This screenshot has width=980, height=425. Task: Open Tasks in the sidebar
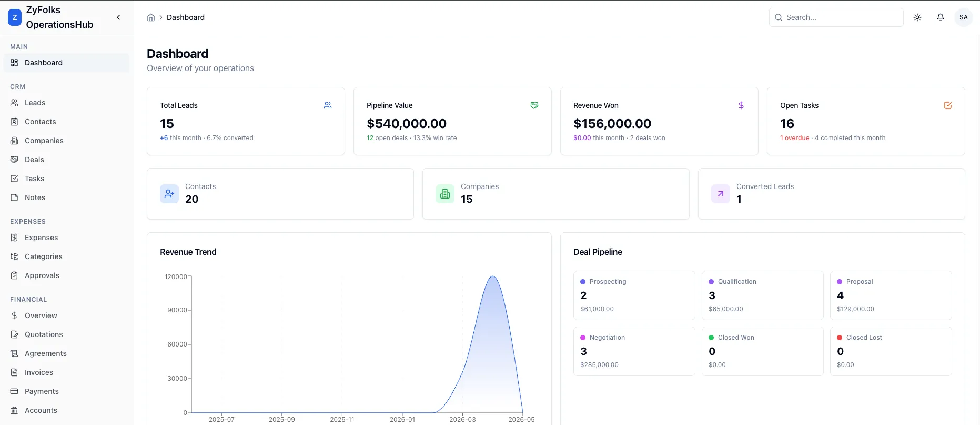point(67,179)
